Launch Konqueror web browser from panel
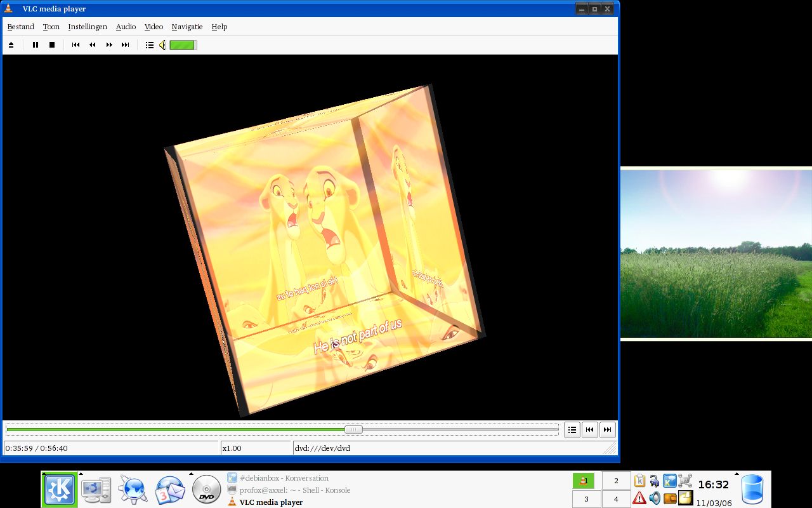This screenshot has height=508, width=812. pos(133,490)
